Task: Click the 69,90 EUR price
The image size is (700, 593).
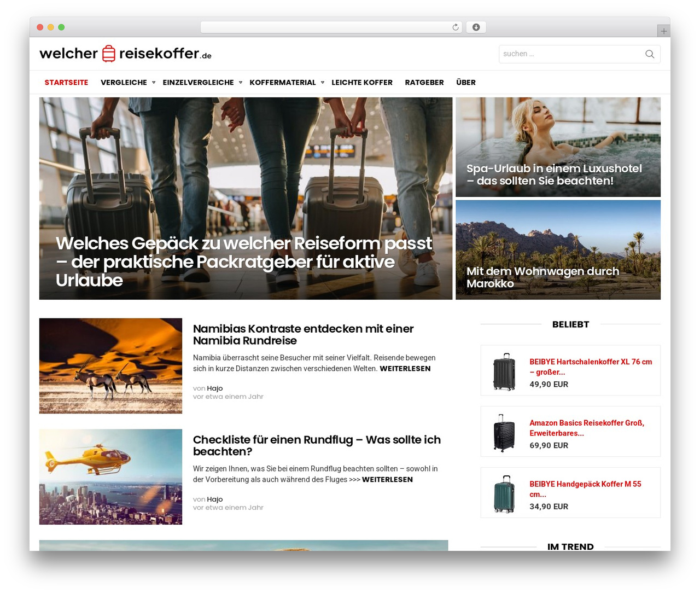Action: 549,446
